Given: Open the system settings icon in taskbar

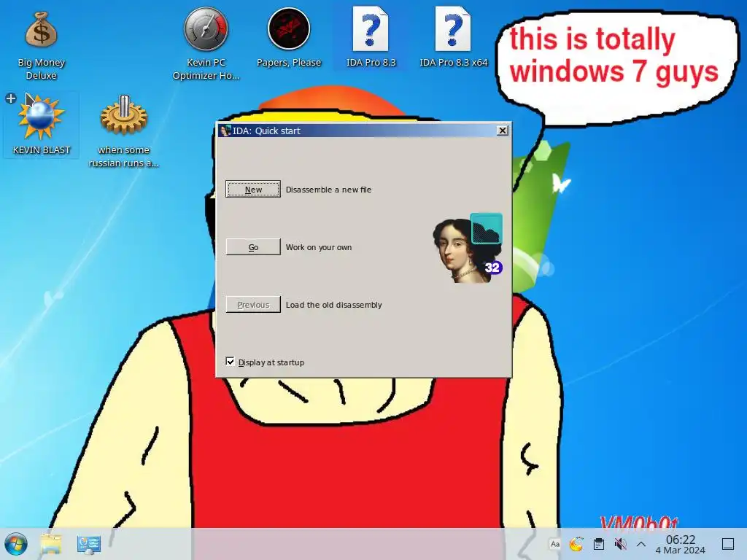Looking at the screenshot, I should click(x=88, y=544).
